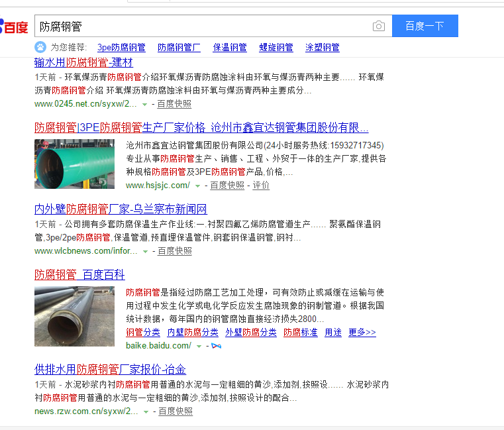Click the camera image-search icon

pos(379,26)
